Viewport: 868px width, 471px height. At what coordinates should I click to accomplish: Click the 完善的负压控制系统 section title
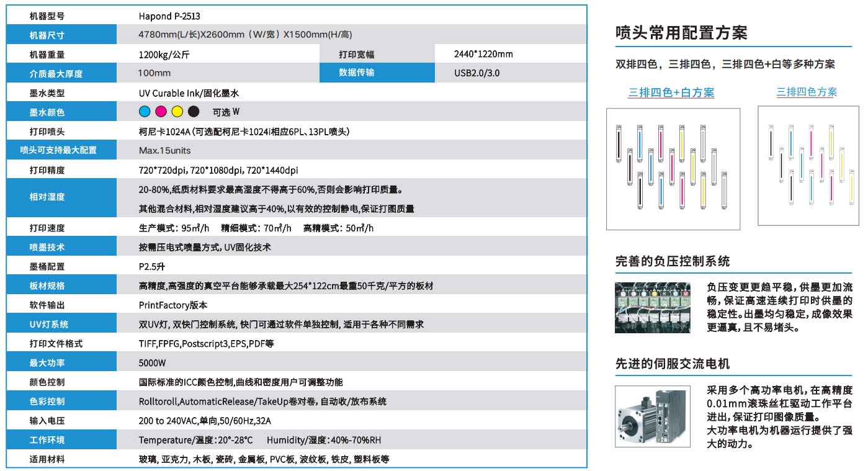pyautogui.click(x=673, y=261)
